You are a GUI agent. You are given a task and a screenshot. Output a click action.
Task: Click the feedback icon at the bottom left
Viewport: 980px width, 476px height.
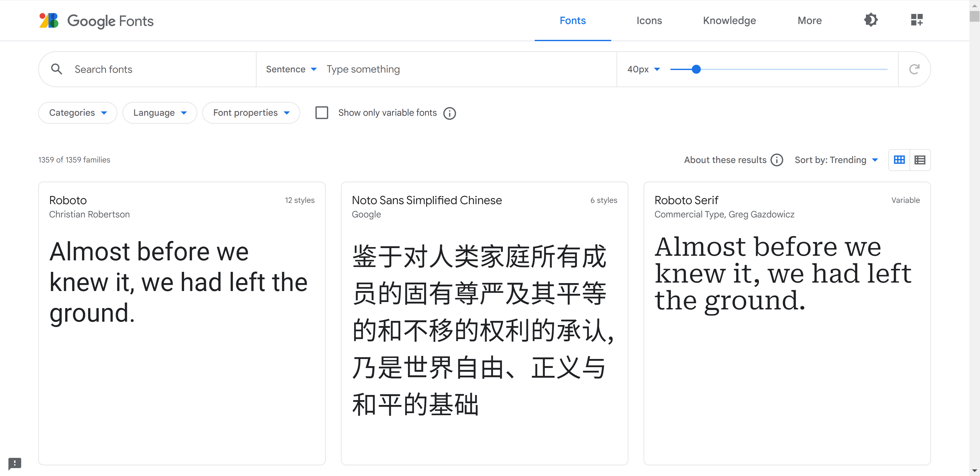click(15, 463)
